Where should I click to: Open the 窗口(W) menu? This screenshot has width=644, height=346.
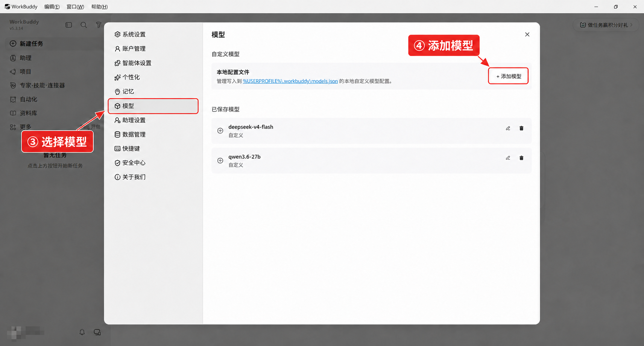point(75,7)
